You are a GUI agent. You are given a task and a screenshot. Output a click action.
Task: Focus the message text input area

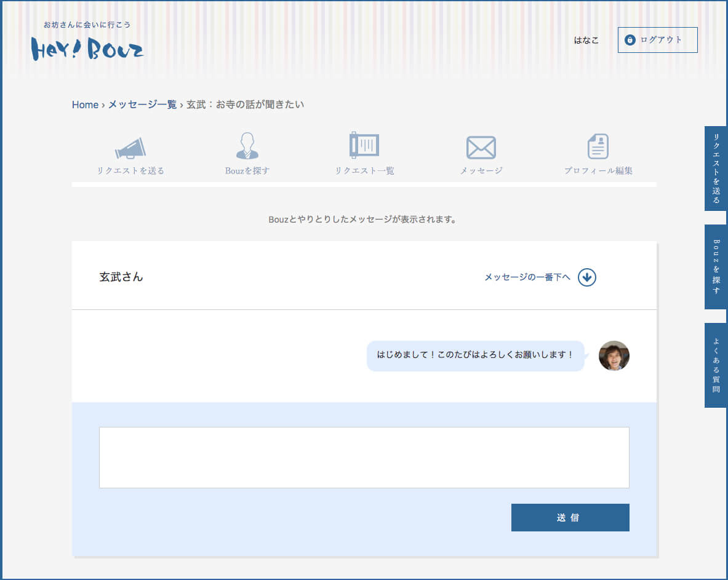[x=364, y=457]
